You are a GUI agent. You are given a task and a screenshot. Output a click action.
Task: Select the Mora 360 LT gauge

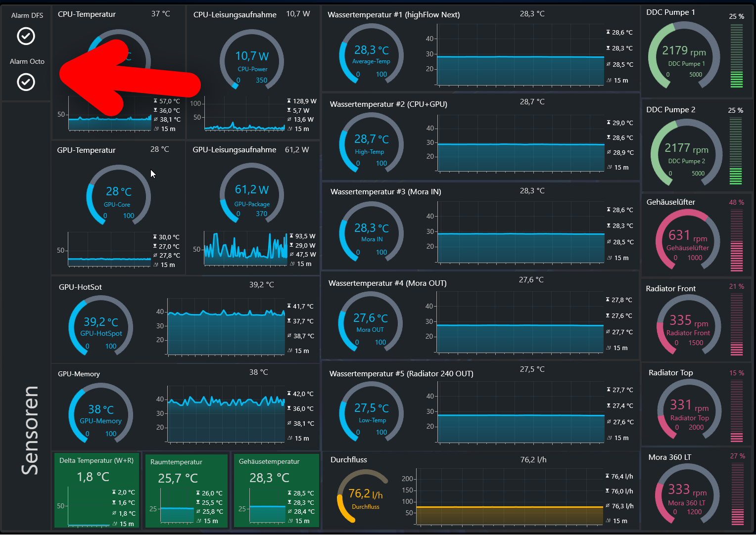click(x=687, y=494)
